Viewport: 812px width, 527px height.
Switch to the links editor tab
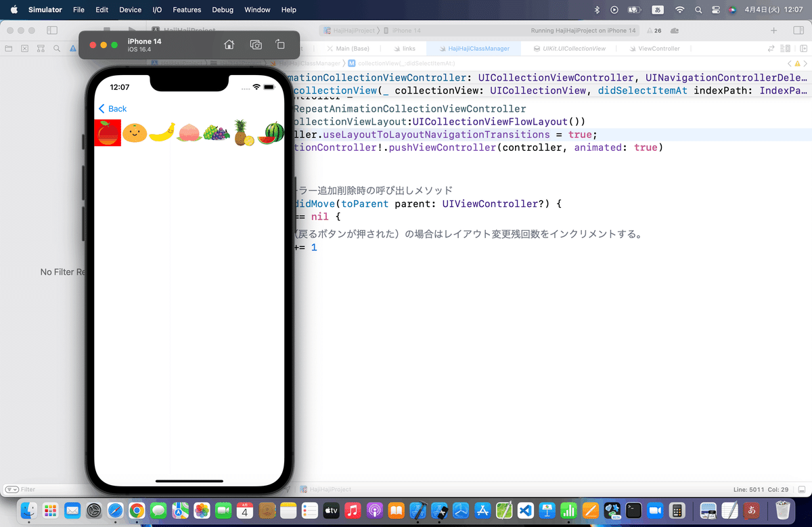coord(403,49)
